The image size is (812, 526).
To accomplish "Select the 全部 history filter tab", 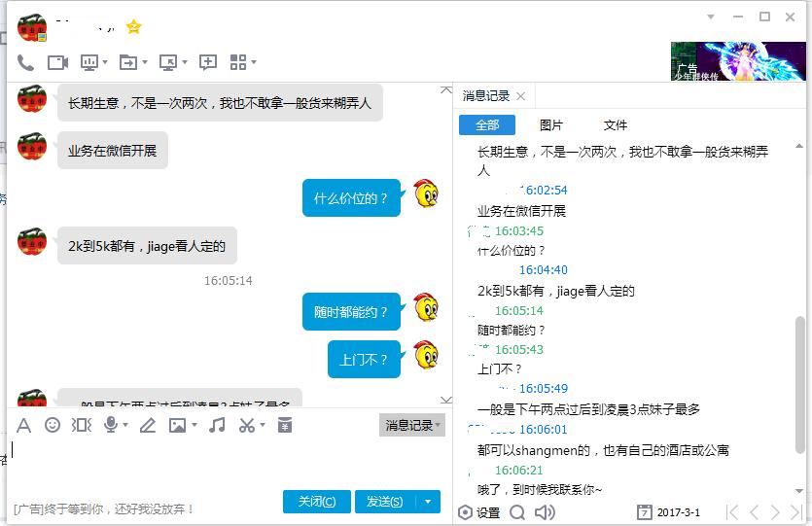I will point(487,124).
